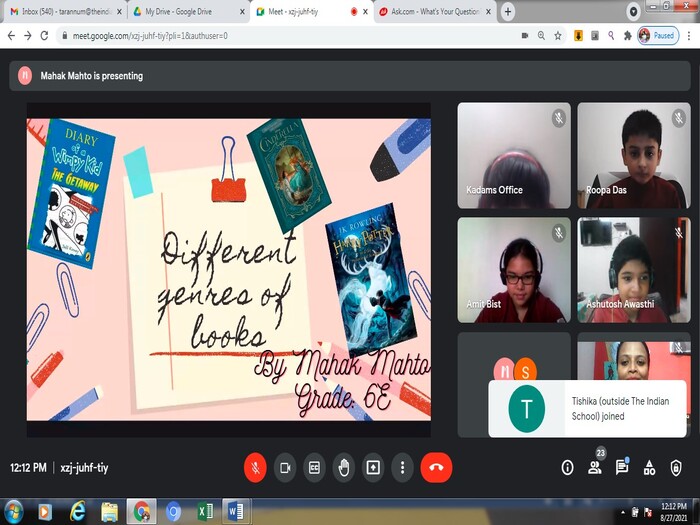Open the Extensions puzzle piece menu
This screenshot has width=700, height=525.
tap(628, 36)
